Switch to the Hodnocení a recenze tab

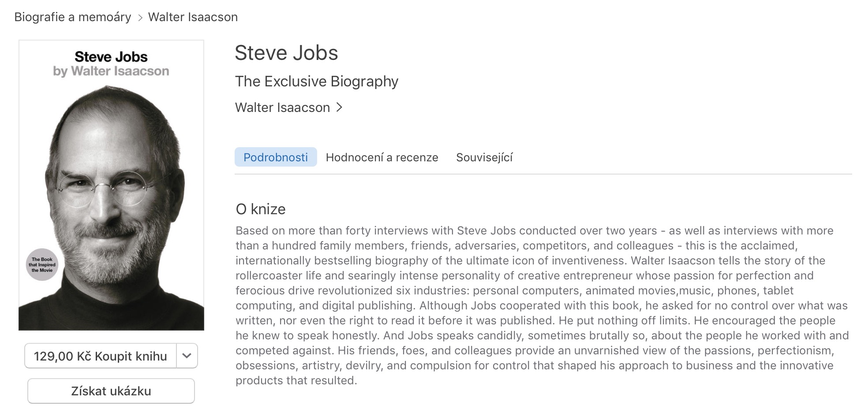coord(382,157)
